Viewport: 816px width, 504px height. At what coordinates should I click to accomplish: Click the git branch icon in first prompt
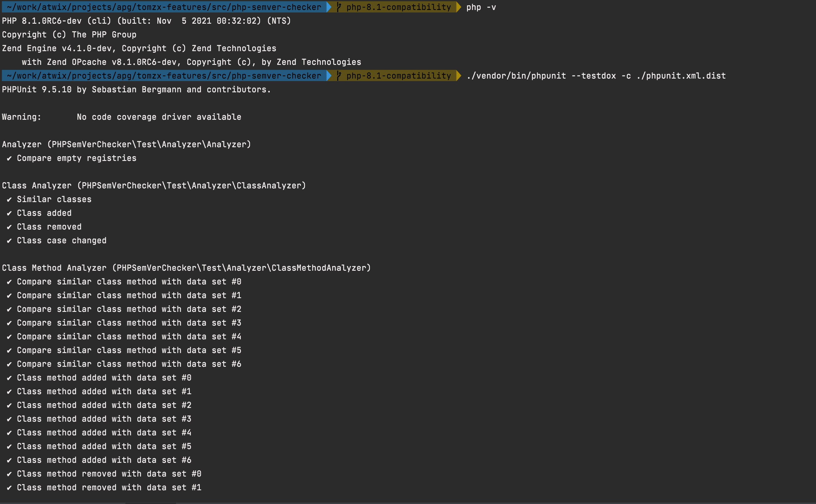[x=339, y=7]
